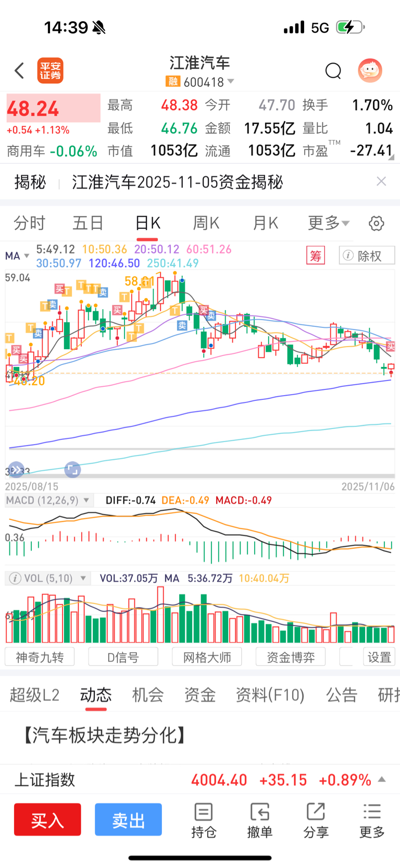Tap 2025/11/06 end date label

pos(368,486)
